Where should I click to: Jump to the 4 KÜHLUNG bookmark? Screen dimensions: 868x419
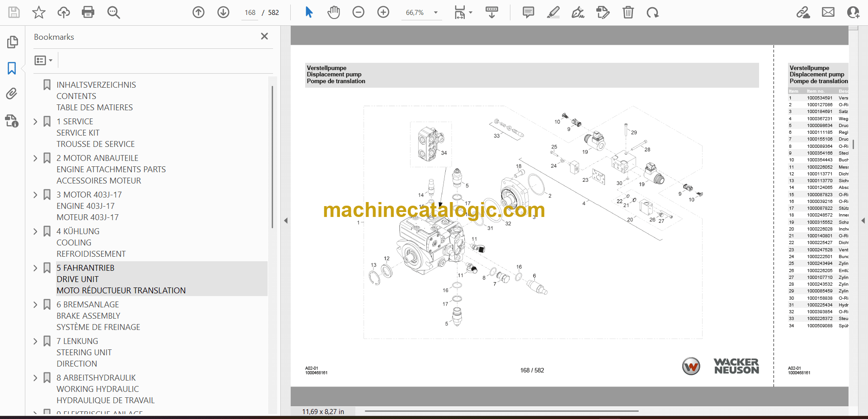[91, 243]
